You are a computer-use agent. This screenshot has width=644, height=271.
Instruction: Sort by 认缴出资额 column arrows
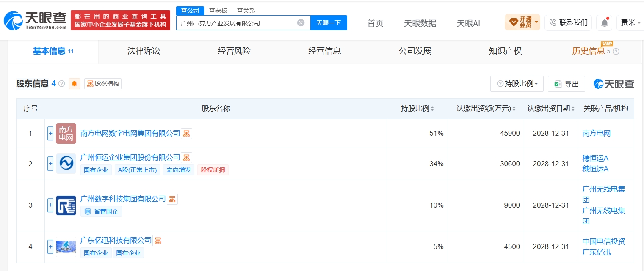click(x=514, y=109)
